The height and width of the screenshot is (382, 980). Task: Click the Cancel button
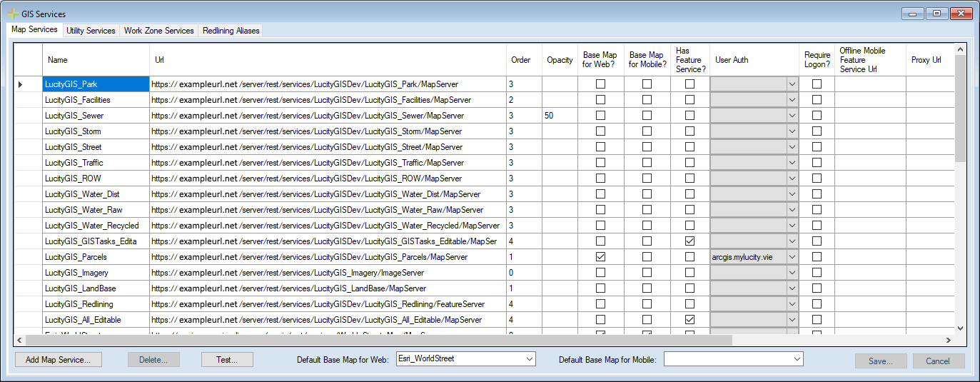(x=939, y=361)
